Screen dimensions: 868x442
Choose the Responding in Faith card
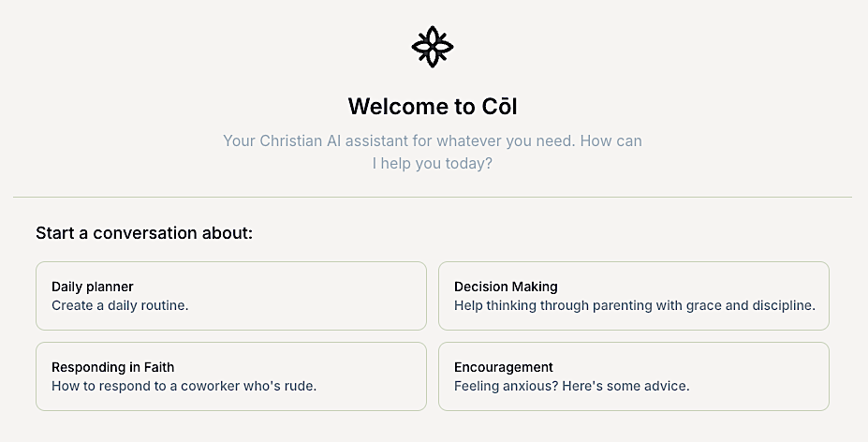point(231,376)
